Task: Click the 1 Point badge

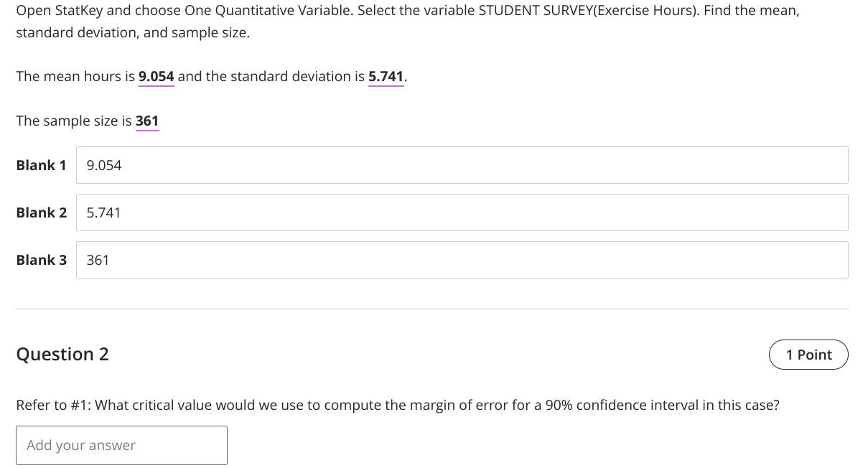Action: coord(808,354)
